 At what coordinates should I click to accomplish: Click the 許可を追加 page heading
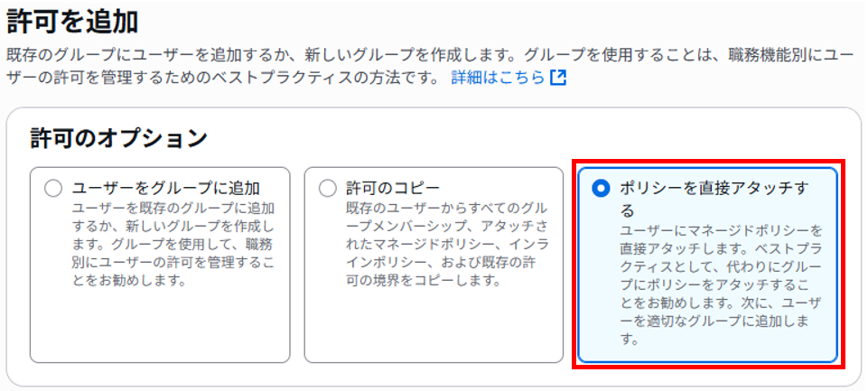click(72, 23)
